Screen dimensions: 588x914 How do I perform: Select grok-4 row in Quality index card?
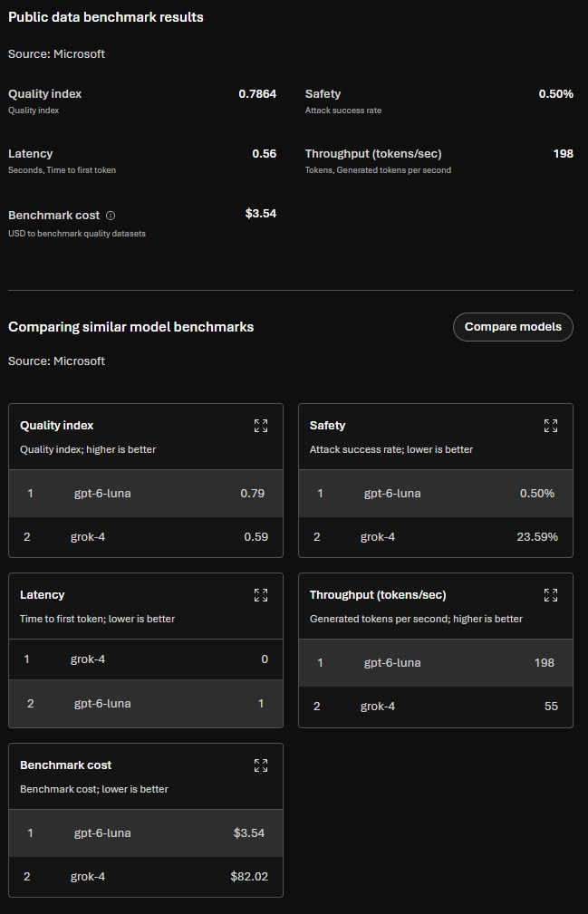pos(146,537)
